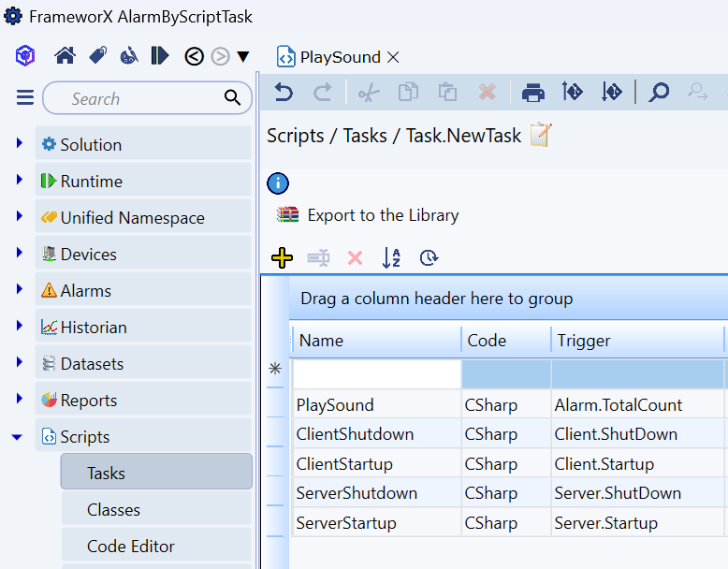This screenshot has width=728, height=569.
Task: Sort the task list alphabetically with A-Z icon
Action: [x=391, y=257]
